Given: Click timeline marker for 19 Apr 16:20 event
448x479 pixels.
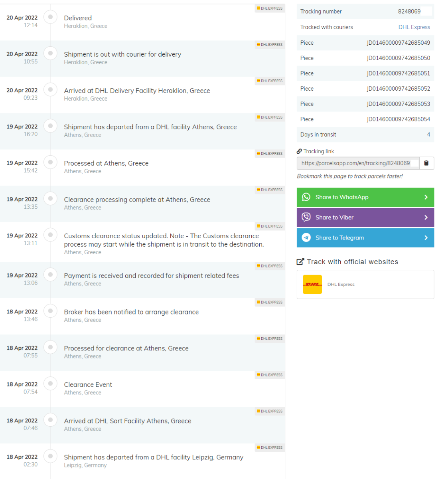Looking at the screenshot, I should [50, 126].
